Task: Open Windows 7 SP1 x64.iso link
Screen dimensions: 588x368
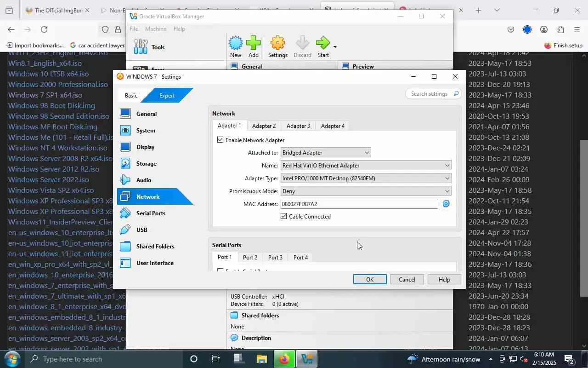Action: click(45, 95)
